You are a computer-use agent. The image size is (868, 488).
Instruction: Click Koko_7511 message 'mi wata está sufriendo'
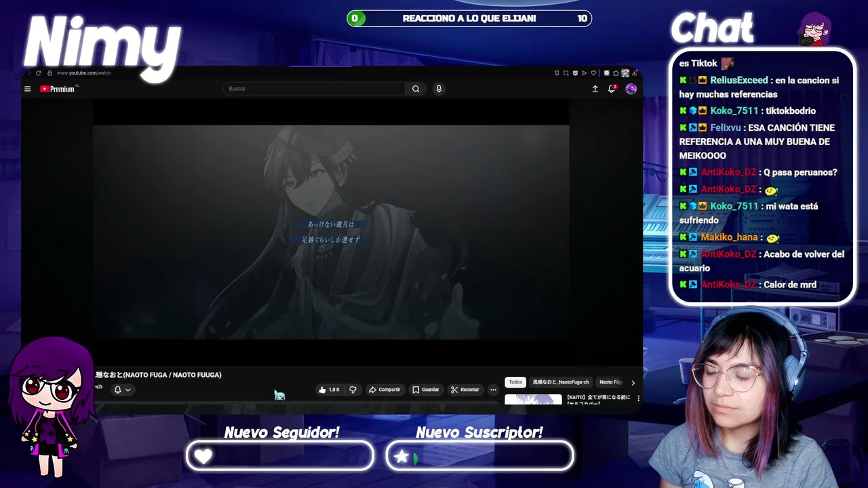tap(749, 213)
